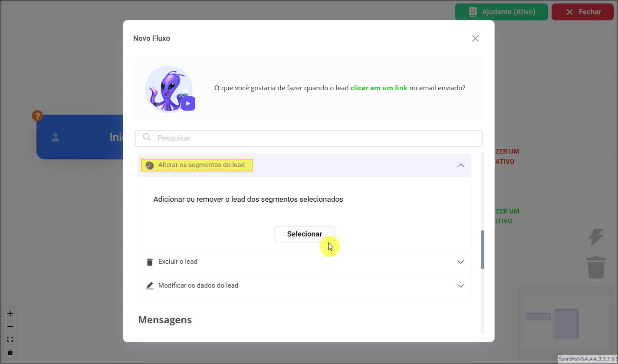Expand Modificar os dados do lead
This screenshot has width=618, height=364.
pyautogui.click(x=460, y=286)
